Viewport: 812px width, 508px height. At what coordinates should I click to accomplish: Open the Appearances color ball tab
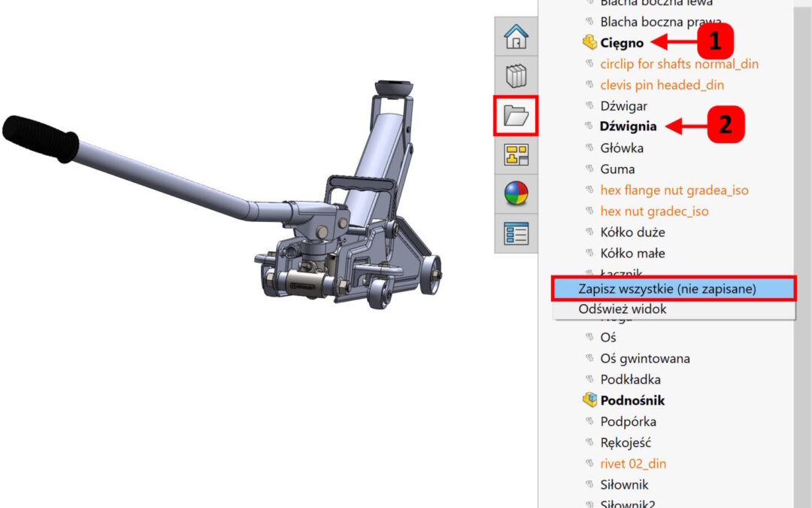tap(516, 194)
